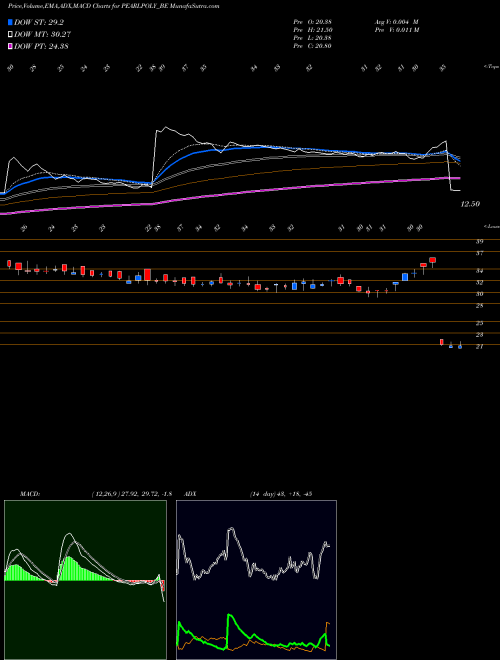Click the 32 price axis label
The height and width of the screenshot is (660, 500).
coord(479,282)
